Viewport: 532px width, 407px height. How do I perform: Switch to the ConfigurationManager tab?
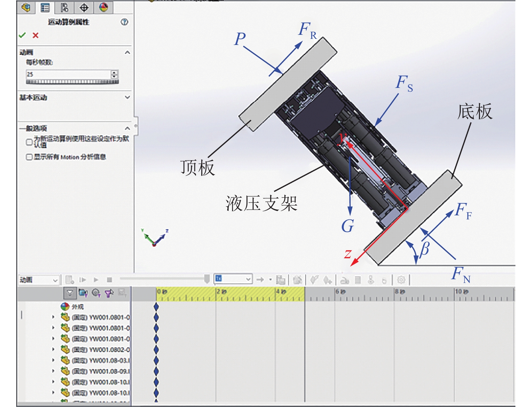[64, 7]
